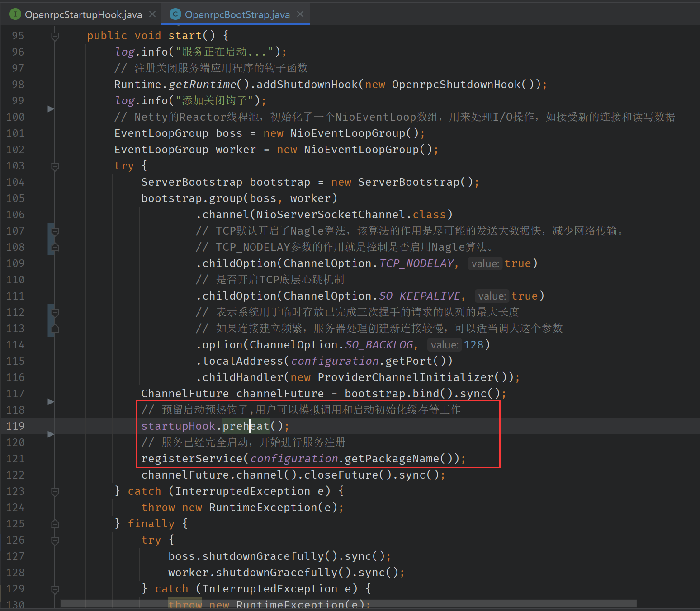The image size is (700, 611).
Task: Click the TCP_NODELAY constant
Action: 416,263
